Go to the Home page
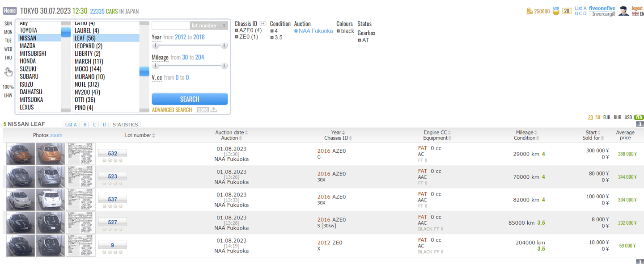This screenshot has width=644, height=264. point(10,11)
